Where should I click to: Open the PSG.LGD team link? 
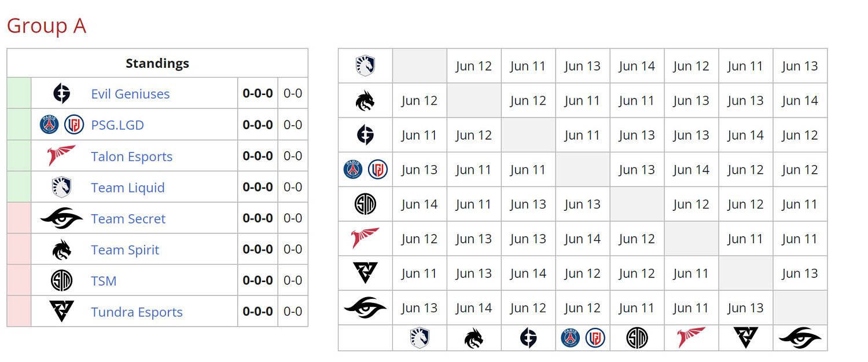[x=117, y=125]
